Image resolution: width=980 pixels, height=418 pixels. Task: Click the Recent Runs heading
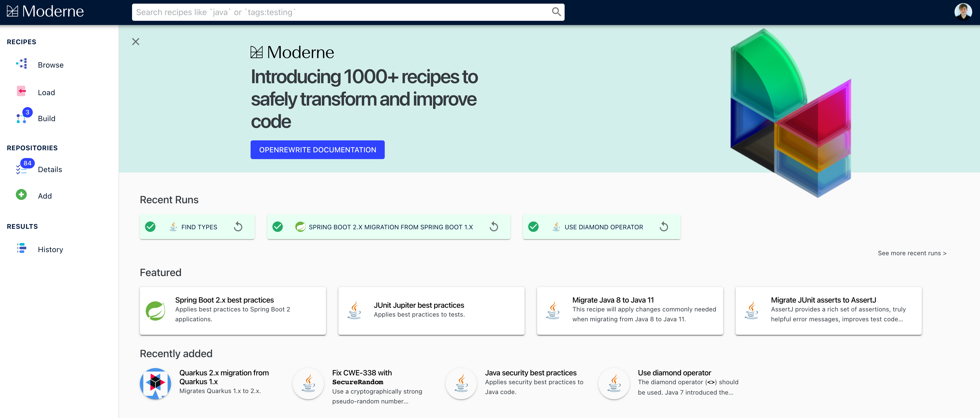click(x=169, y=200)
